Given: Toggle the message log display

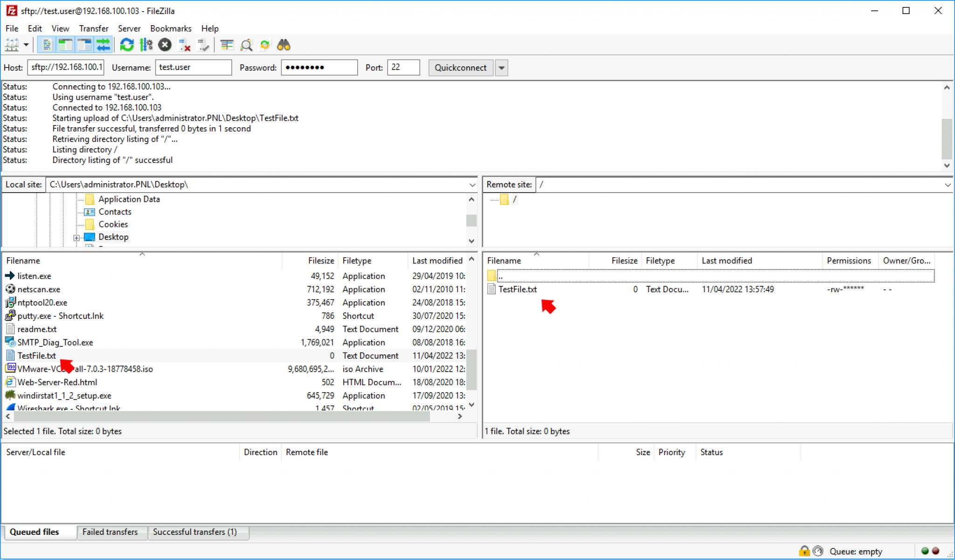Looking at the screenshot, I should tap(47, 45).
